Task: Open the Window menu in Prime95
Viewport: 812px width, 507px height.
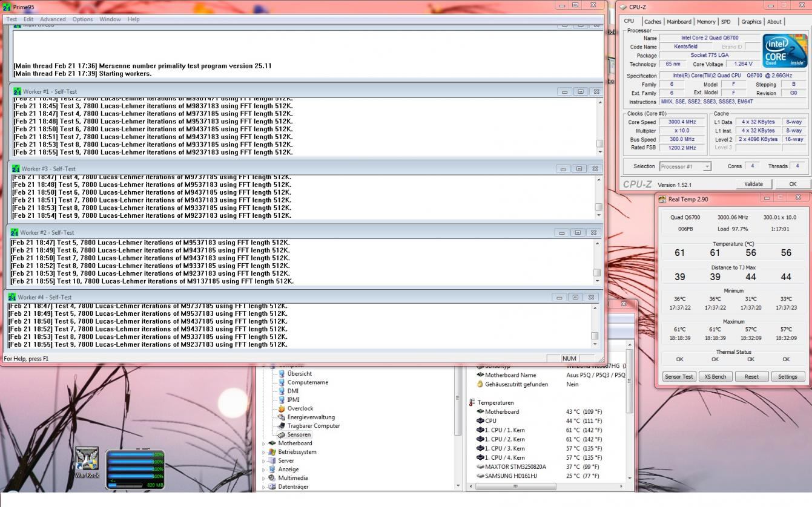Action: coord(110,19)
